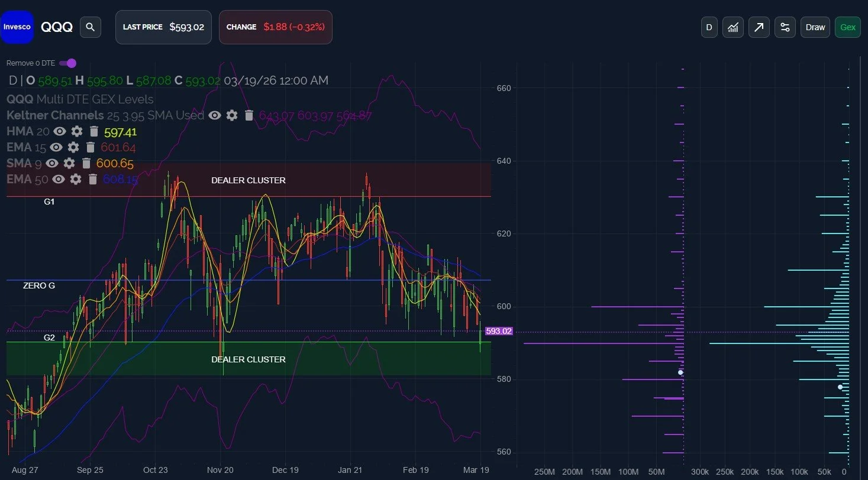This screenshot has height=480, width=868.
Task: Open Keltner Channels settings gear
Action: click(232, 115)
